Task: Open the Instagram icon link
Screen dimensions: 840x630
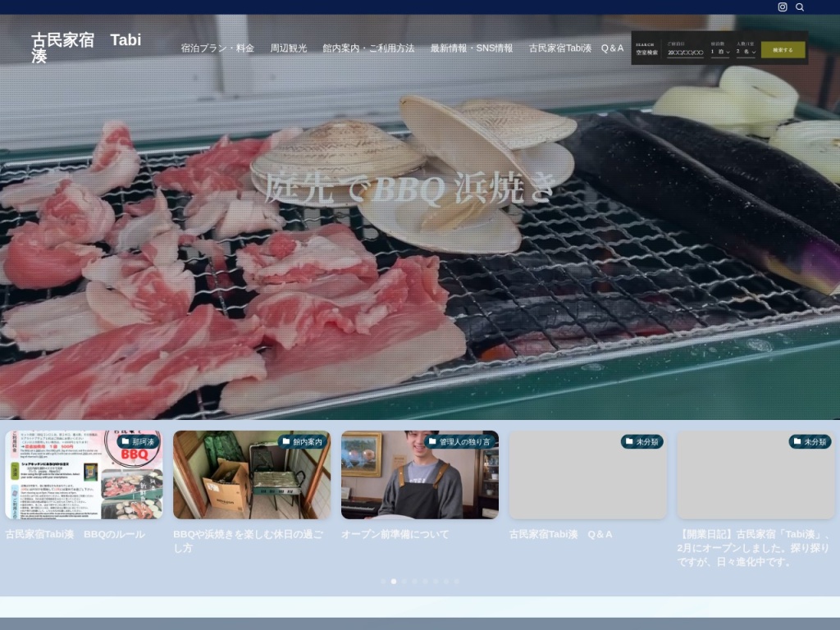Action: coord(783,7)
